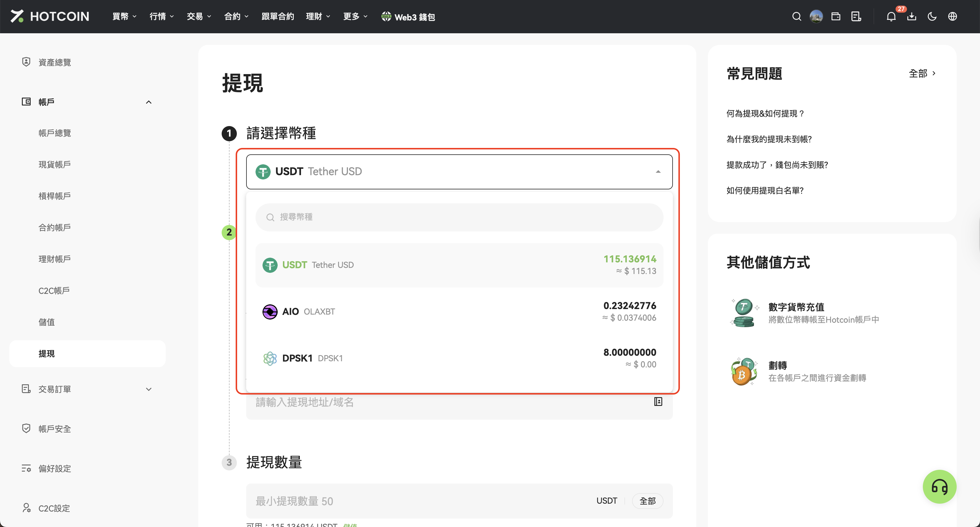
Task: Open the address book icon in address field
Action: coord(658,402)
